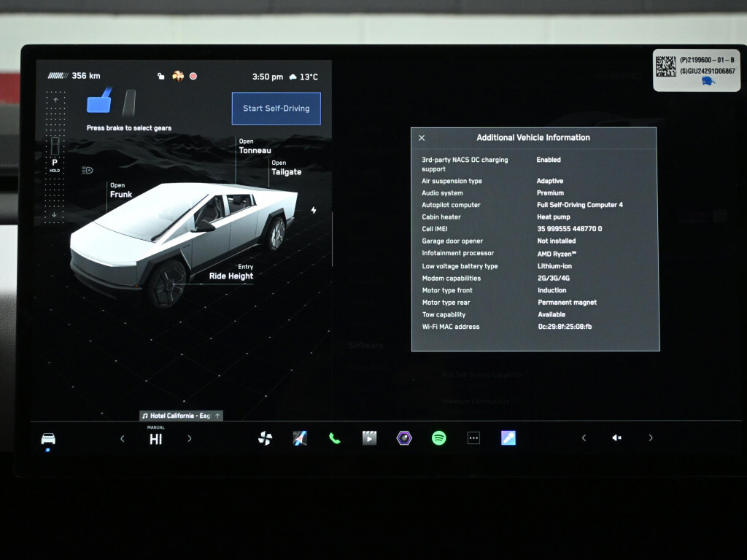The image size is (747, 560).
Task: Tap the muted volume speaker icon
Action: (616, 438)
